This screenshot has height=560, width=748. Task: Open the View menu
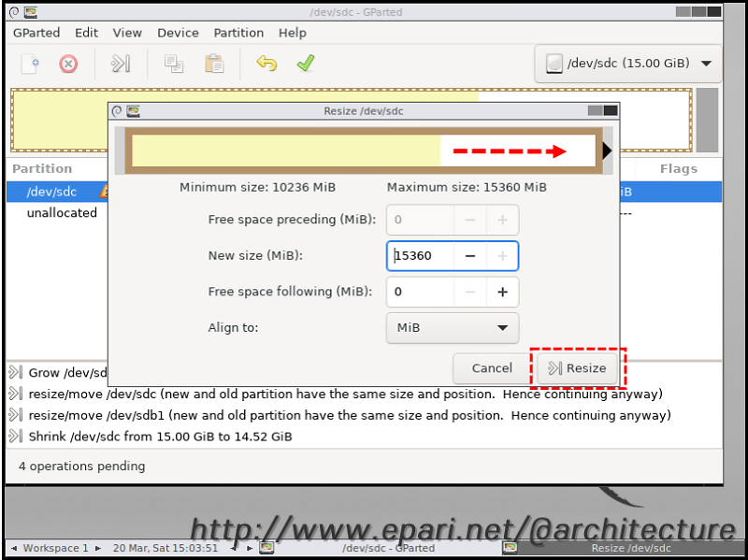(127, 33)
